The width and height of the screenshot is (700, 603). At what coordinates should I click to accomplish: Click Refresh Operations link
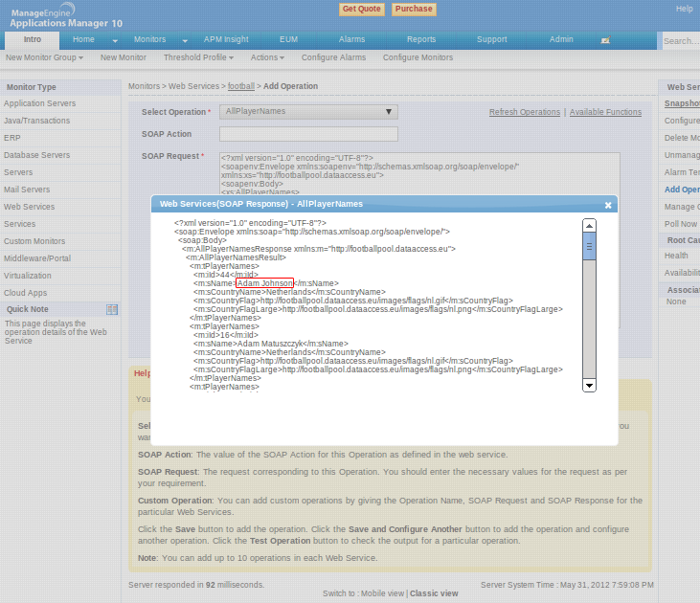point(525,112)
